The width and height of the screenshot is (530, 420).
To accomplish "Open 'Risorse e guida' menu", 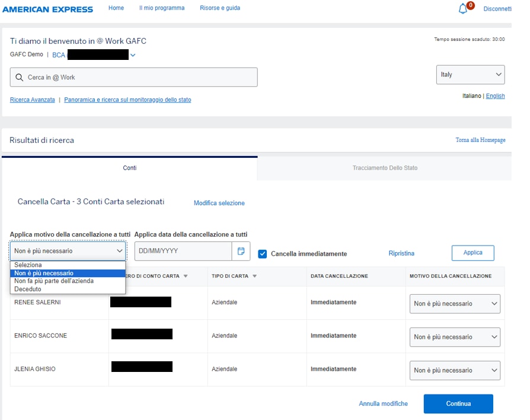I will (220, 8).
